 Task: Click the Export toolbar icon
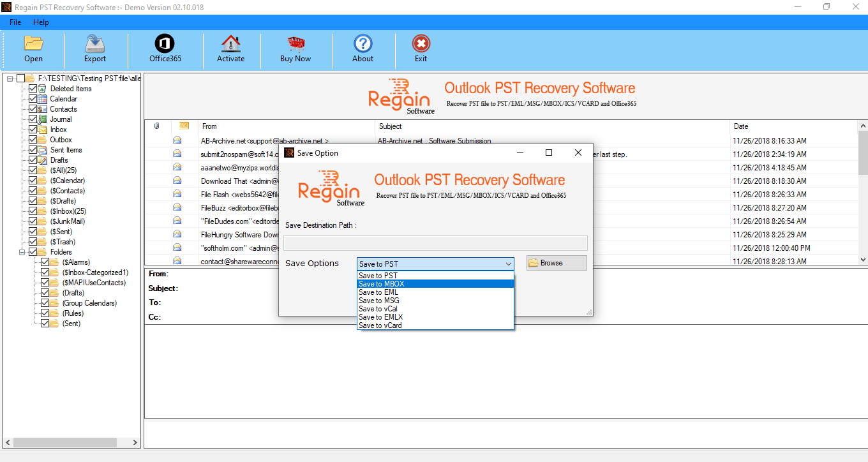click(x=95, y=44)
